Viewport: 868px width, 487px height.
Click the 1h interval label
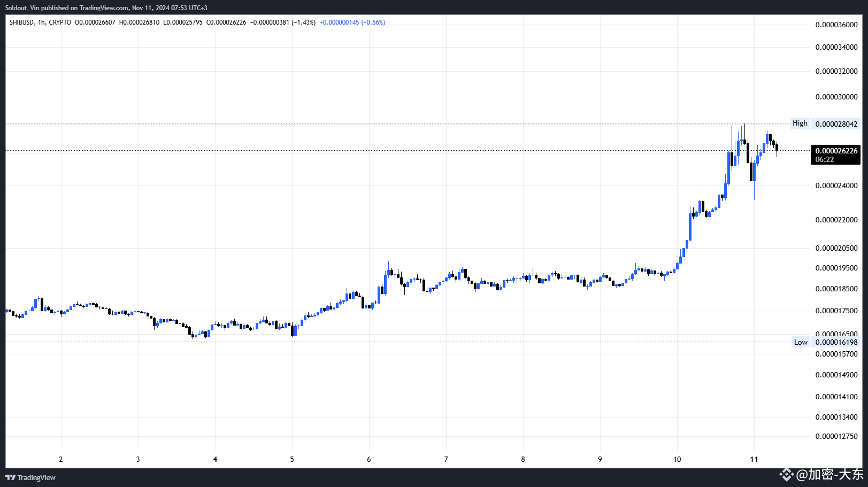point(42,22)
